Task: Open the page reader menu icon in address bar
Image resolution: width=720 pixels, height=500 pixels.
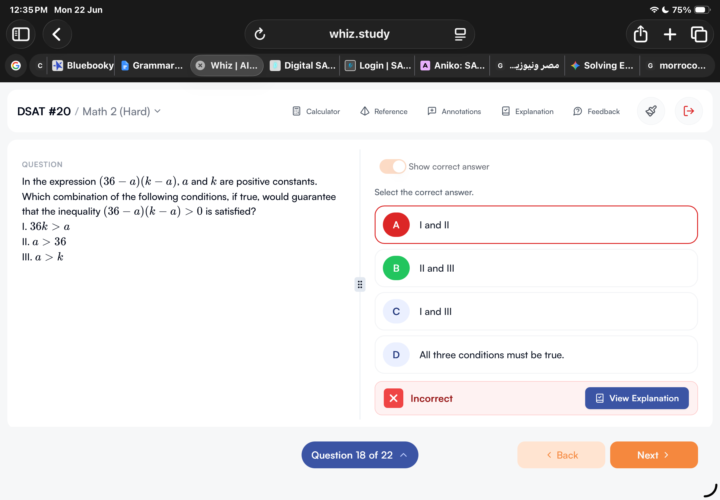Action: 460,34
